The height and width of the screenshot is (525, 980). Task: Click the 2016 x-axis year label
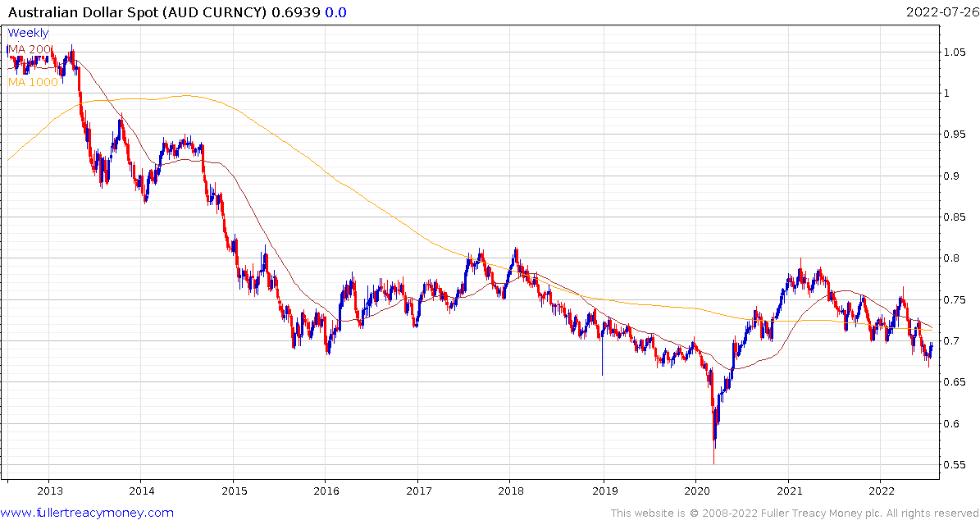(326, 491)
